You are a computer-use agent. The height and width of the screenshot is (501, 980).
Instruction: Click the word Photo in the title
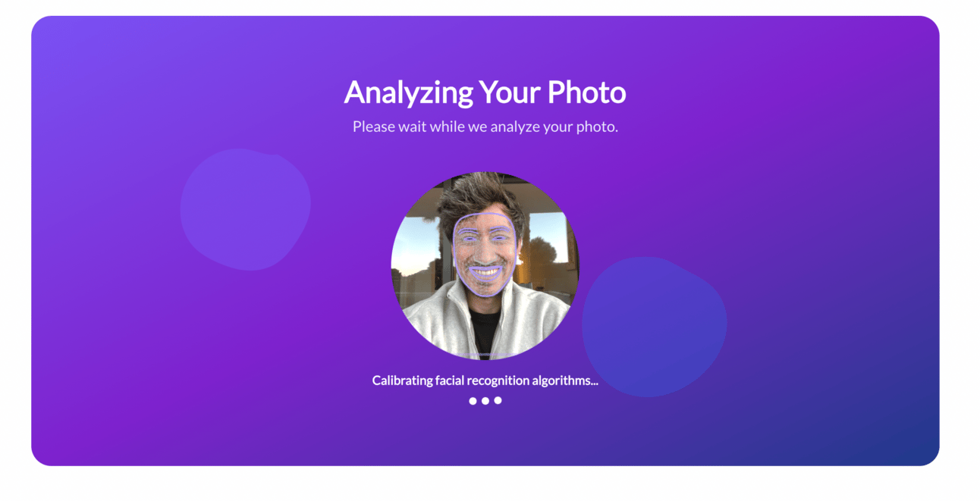[x=586, y=92]
